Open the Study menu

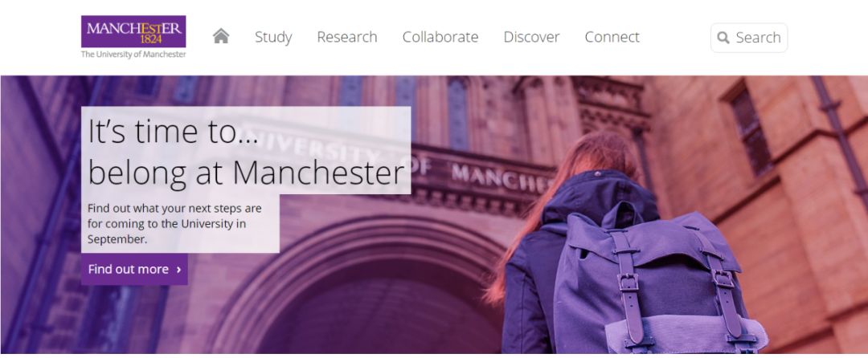(x=273, y=37)
